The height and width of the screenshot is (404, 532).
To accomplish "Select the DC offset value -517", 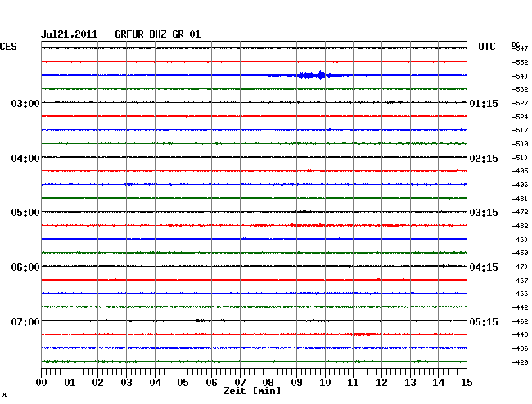I will [x=520, y=130].
